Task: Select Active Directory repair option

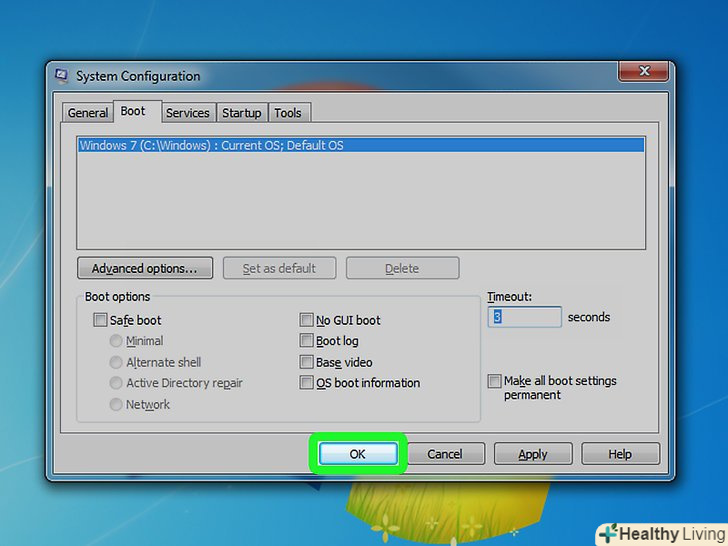Action: (x=116, y=383)
